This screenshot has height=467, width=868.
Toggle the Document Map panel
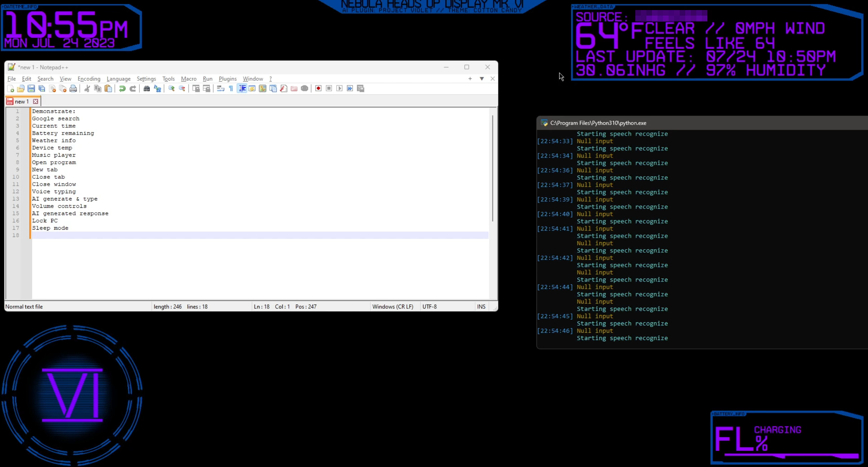pos(263,88)
